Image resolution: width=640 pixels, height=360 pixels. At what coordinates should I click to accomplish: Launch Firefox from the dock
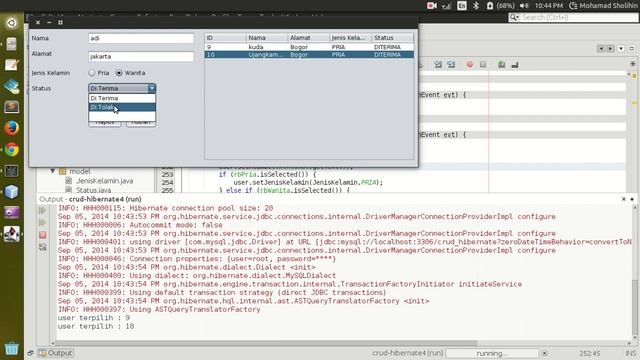point(11,128)
